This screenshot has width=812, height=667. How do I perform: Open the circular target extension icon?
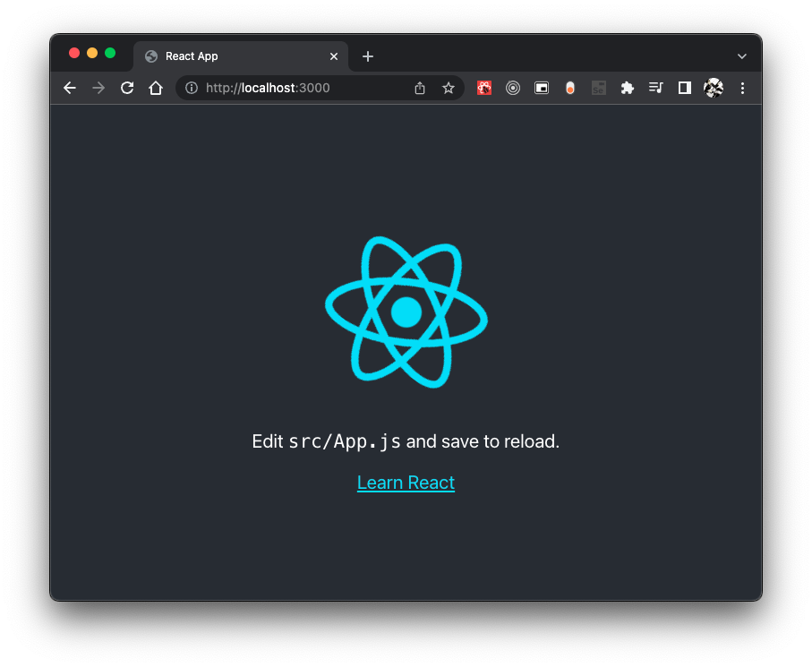click(x=513, y=88)
